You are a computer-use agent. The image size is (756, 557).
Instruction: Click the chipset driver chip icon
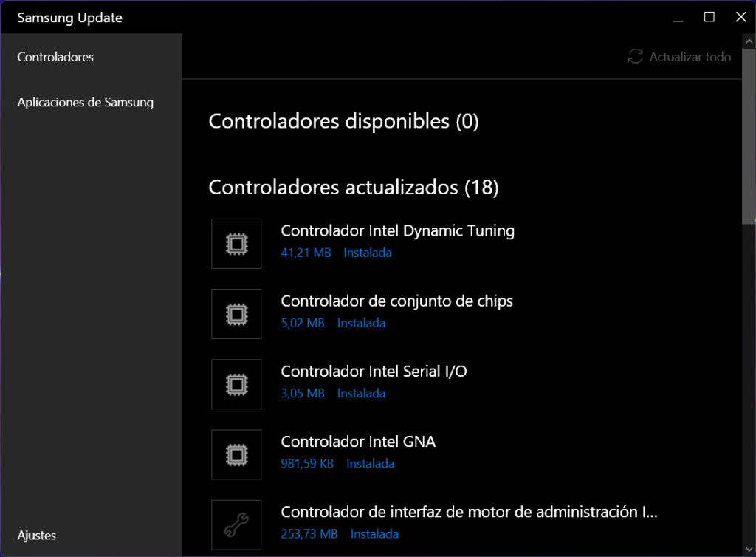coord(236,314)
